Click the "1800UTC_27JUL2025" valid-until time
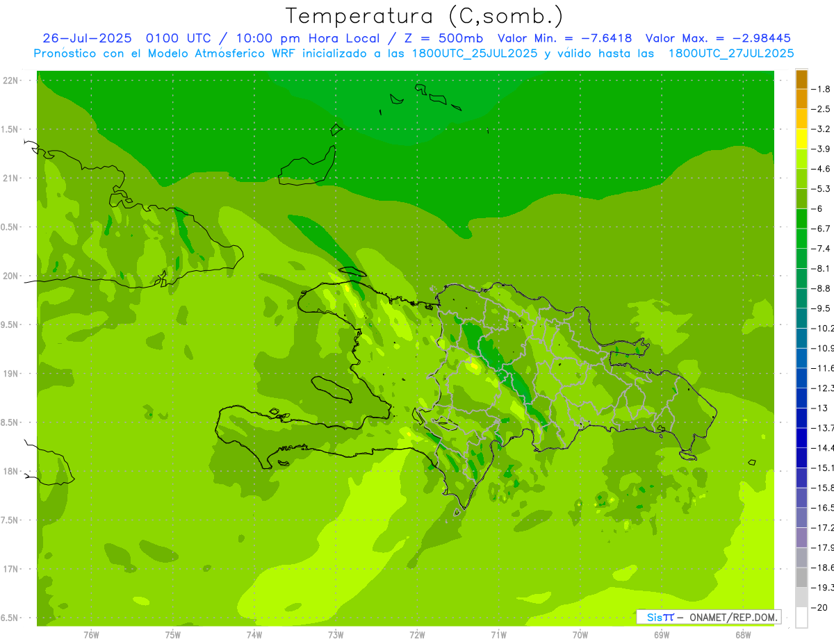The image size is (834, 644). (x=730, y=53)
